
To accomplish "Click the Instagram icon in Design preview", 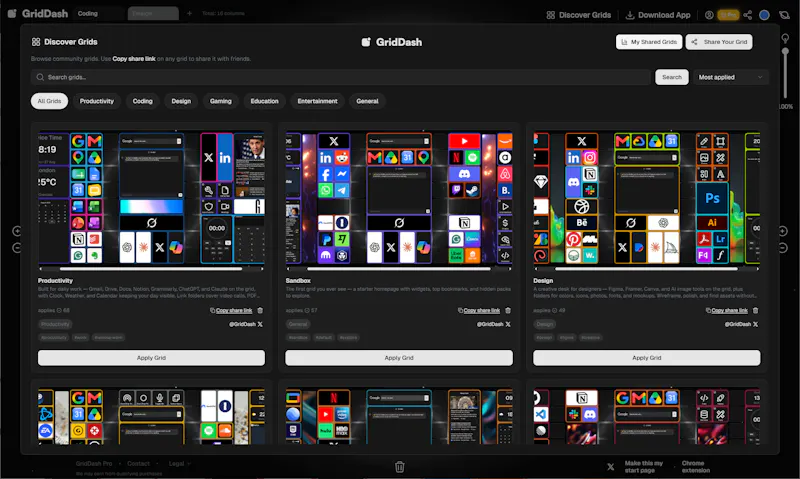I will tap(590, 158).
